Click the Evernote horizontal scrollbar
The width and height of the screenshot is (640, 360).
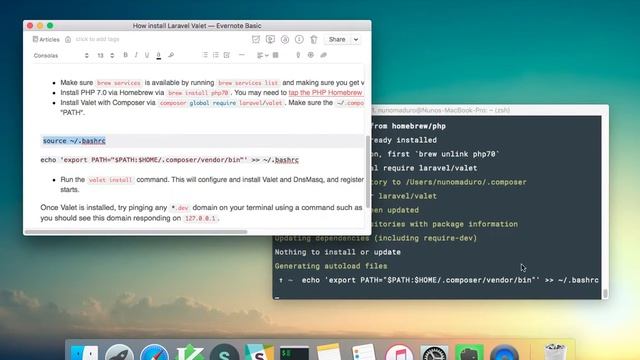tap(136, 232)
